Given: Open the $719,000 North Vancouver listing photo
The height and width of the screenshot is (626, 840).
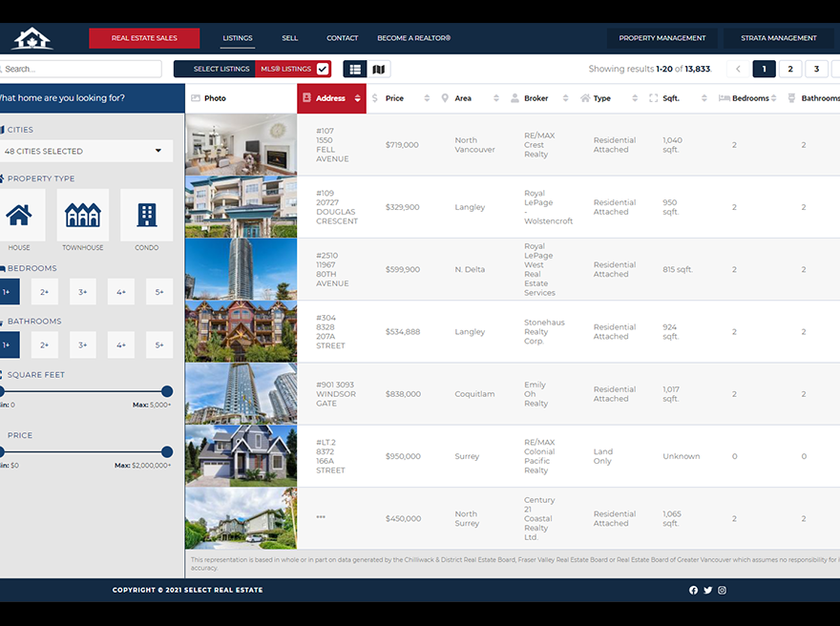Looking at the screenshot, I should pos(241,144).
